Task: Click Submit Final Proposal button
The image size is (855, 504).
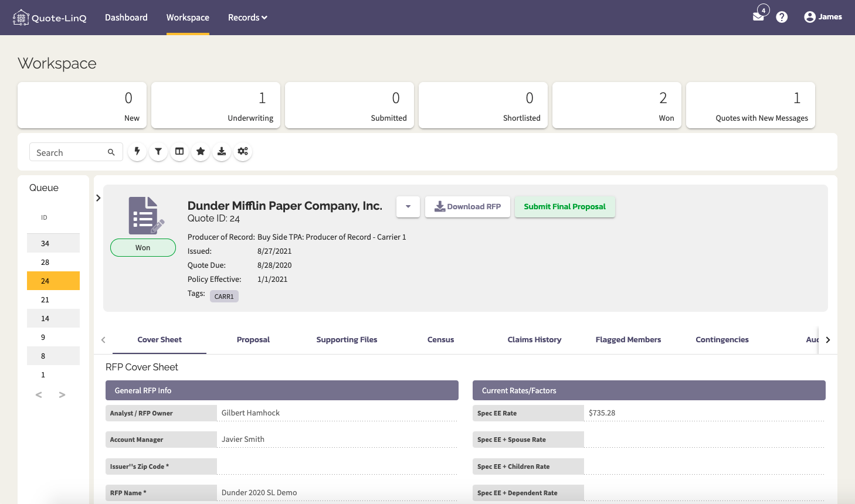Action: point(565,206)
